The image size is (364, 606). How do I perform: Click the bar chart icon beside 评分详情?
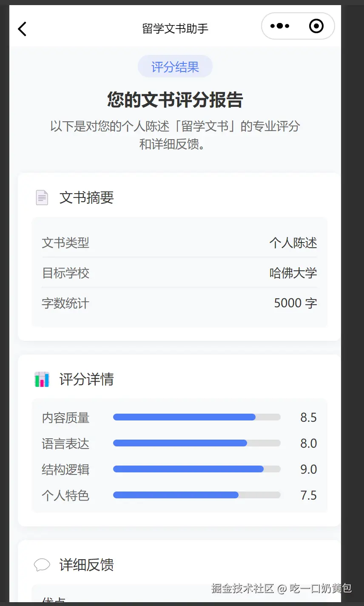[42, 379]
